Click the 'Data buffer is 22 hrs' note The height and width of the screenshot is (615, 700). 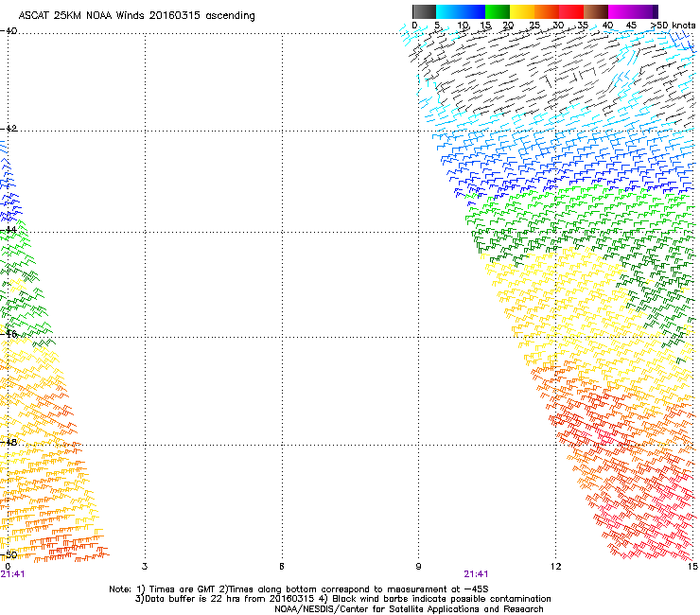[x=187, y=599]
